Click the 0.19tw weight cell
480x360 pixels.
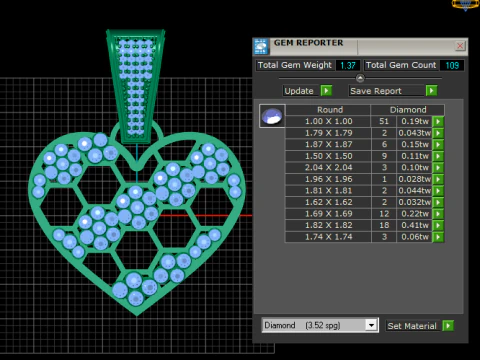click(x=414, y=121)
